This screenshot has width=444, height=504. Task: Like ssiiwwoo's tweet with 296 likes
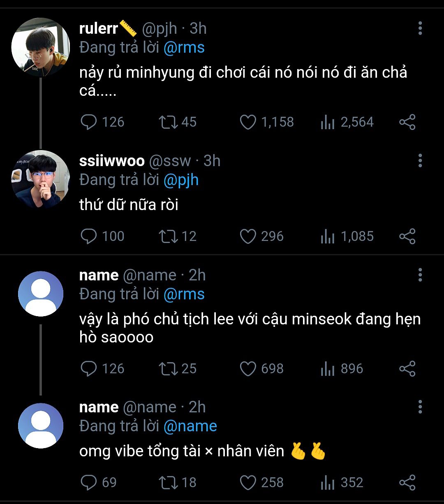[248, 236]
